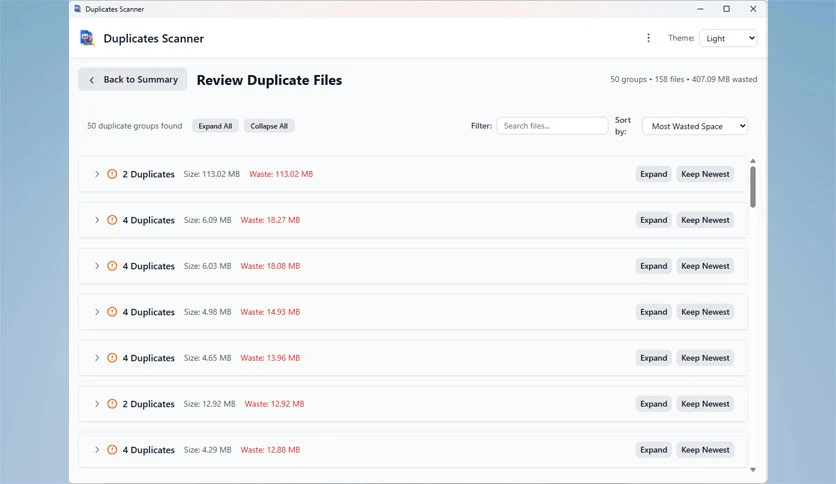Click the '50 duplicate groups found' text
This screenshot has width=836, height=484.
pyautogui.click(x=134, y=126)
